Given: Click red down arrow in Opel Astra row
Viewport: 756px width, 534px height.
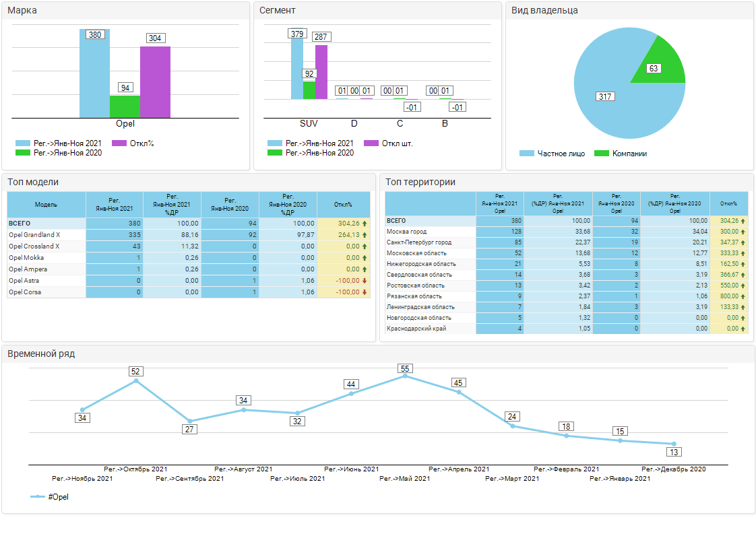Looking at the screenshot, I should [365, 281].
